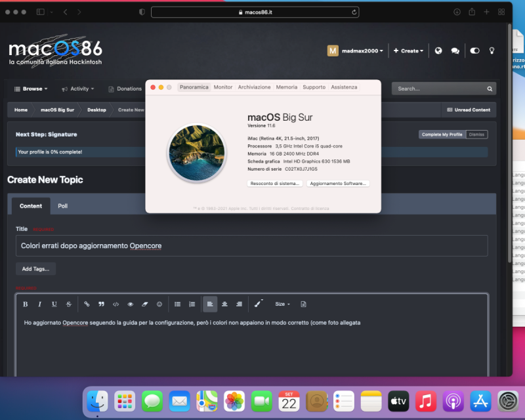525x420 pixels.
Task: Open the emoji picker
Action: tap(159, 304)
